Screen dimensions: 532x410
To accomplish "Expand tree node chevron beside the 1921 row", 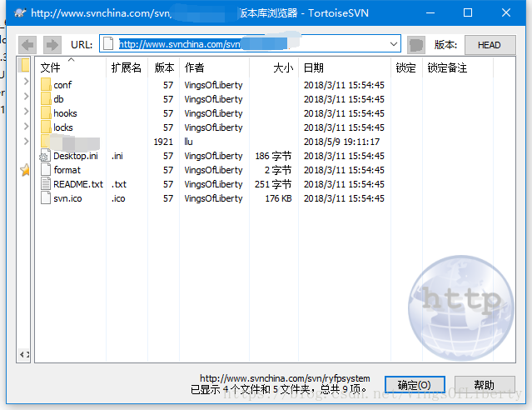I will tap(26, 141).
